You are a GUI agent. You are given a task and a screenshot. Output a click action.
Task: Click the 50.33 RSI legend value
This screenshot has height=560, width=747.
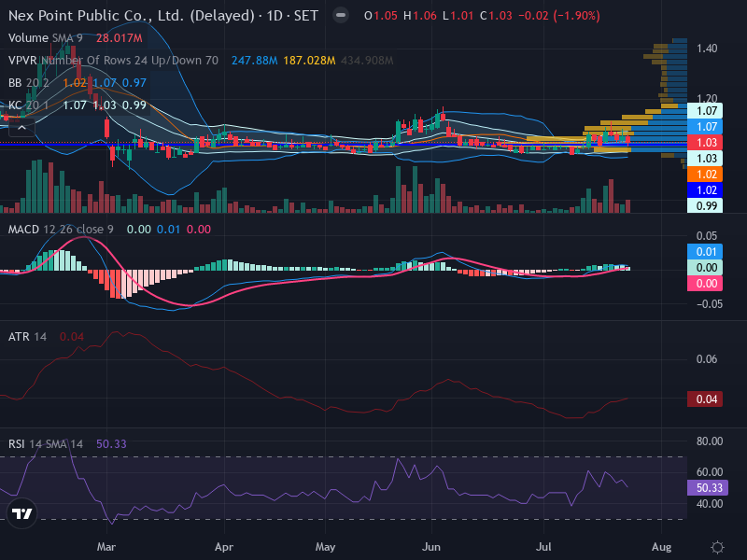click(111, 444)
